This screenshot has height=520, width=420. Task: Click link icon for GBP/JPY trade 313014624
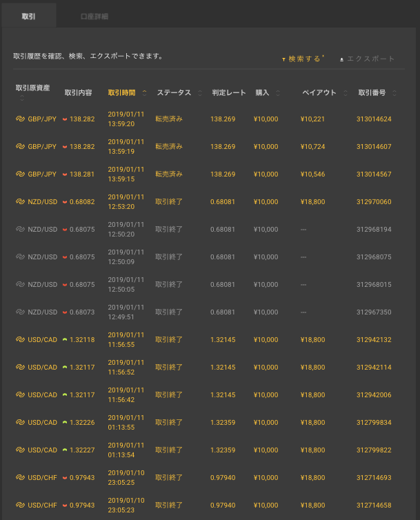point(20,119)
